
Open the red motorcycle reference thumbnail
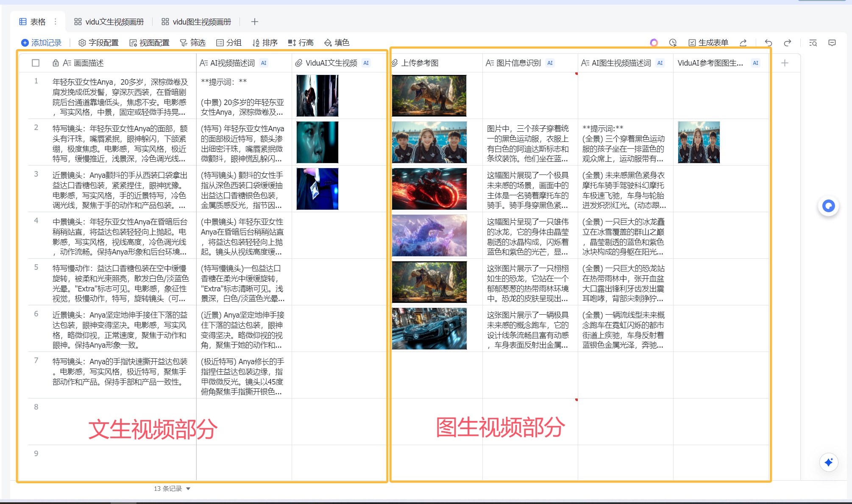coord(429,189)
